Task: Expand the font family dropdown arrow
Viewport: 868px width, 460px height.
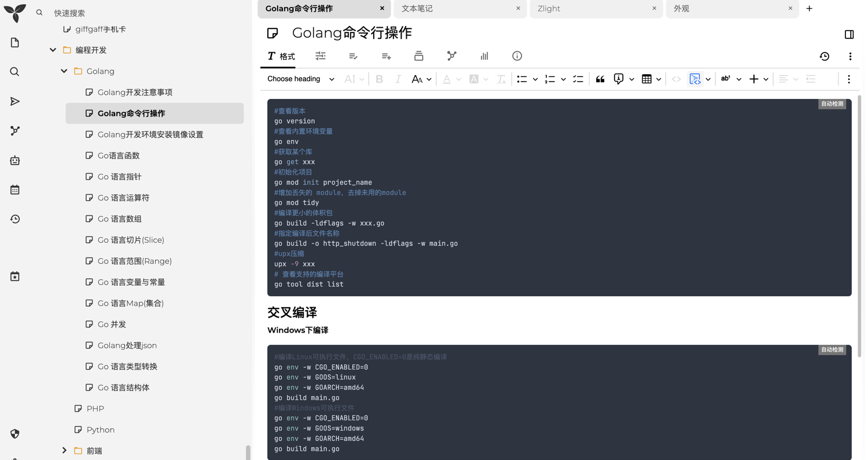Action: click(x=429, y=79)
